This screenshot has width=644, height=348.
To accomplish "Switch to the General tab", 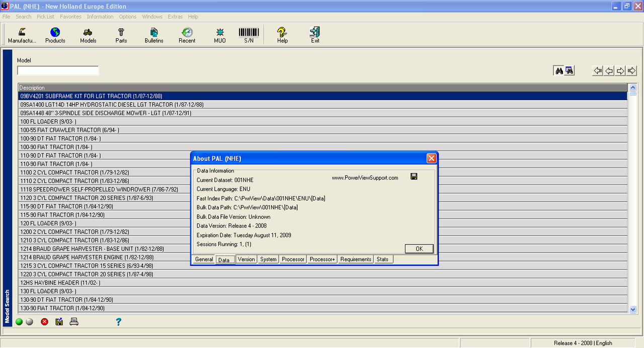I will pyautogui.click(x=204, y=259).
